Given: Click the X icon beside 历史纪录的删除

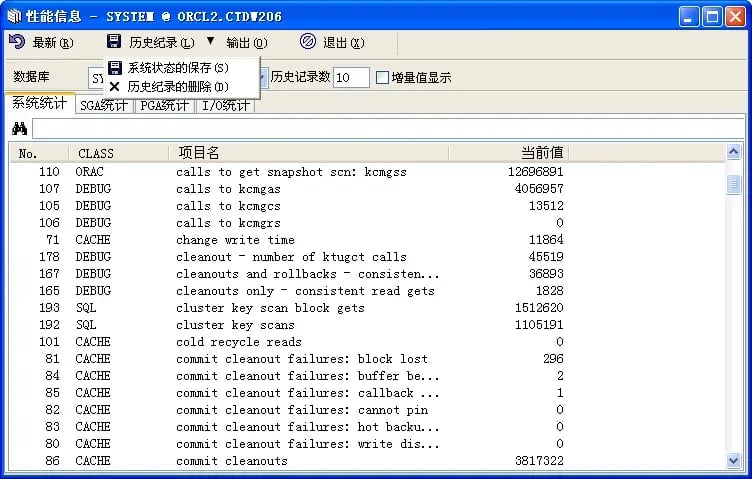Looking at the screenshot, I should (x=115, y=86).
